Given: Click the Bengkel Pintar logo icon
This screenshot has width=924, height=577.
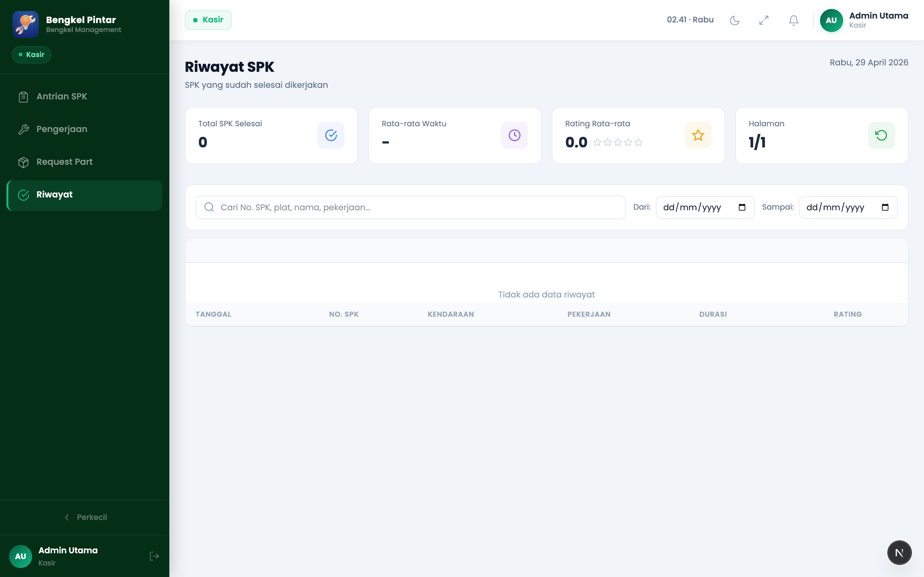Looking at the screenshot, I should pos(26,24).
